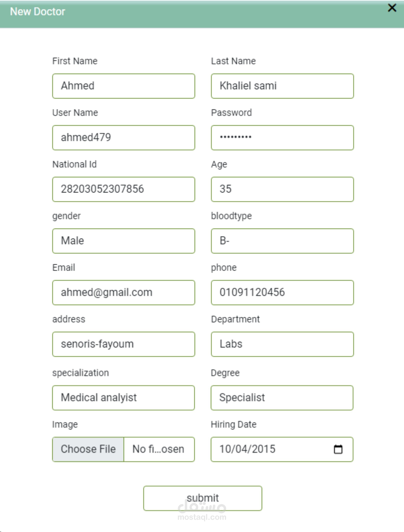The image size is (404, 532).
Task: Click into the Password field
Action: click(282, 138)
